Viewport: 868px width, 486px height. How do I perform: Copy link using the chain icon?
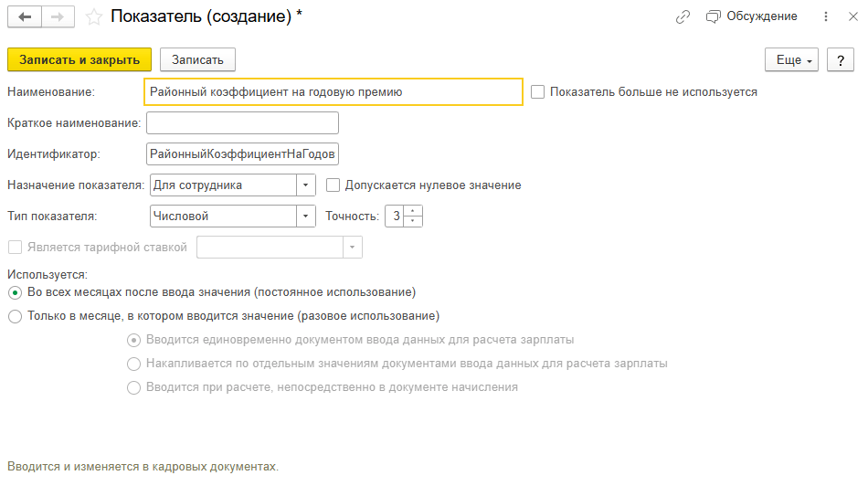coord(683,16)
